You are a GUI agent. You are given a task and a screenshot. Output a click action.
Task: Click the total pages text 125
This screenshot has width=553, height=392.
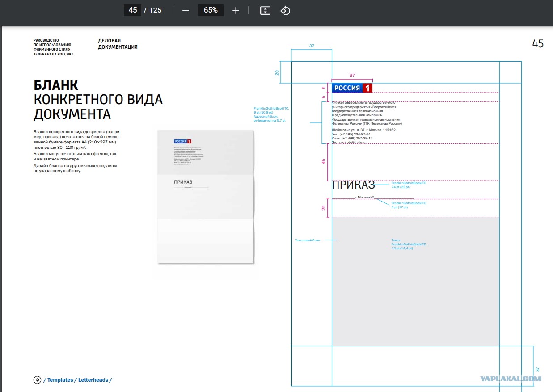pyautogui.click(x=156, y=10)
